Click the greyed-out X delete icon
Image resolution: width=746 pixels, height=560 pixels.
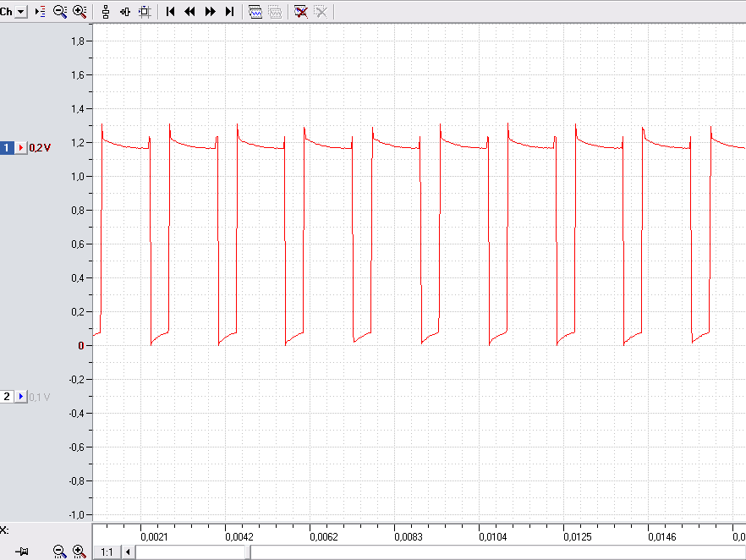(x=321, y=12)
